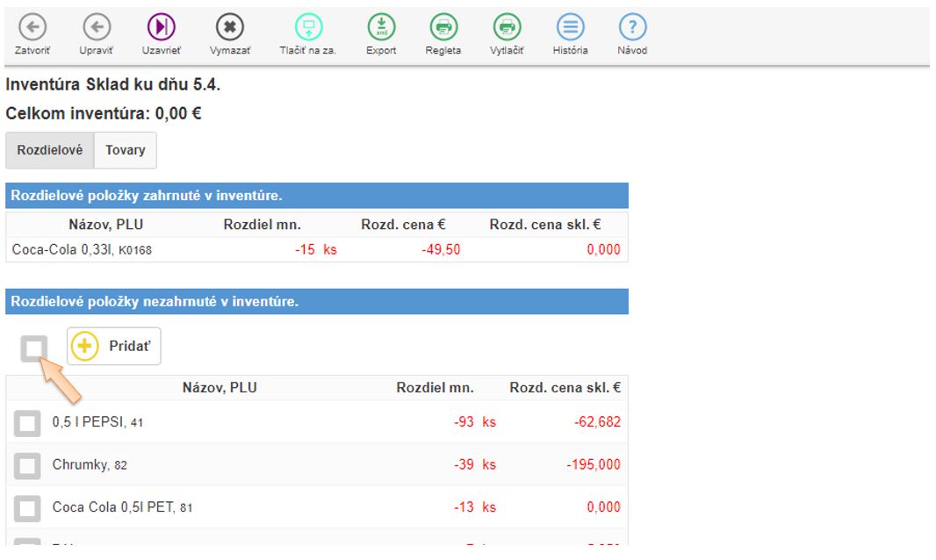Select the Coca Cola 0,5l PET checkbox
This screenshot has width=936, height=560.
[27, 507]
